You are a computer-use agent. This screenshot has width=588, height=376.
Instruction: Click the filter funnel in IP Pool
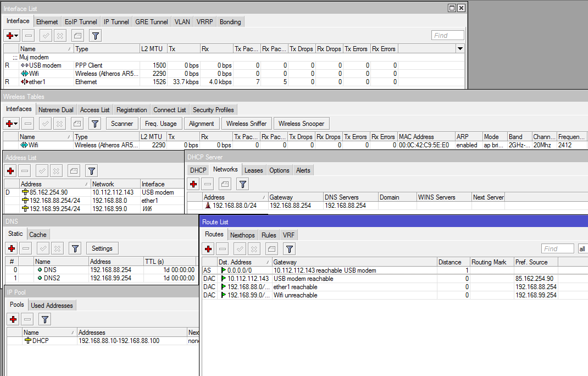point(45,319)
